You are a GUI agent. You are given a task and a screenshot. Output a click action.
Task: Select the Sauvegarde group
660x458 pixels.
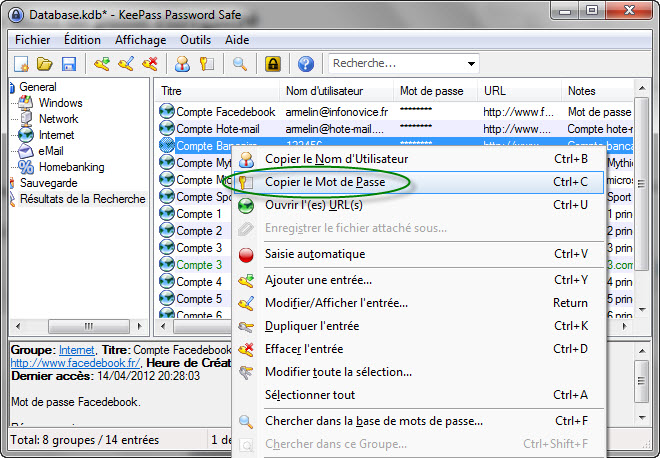tap(49, 183)
